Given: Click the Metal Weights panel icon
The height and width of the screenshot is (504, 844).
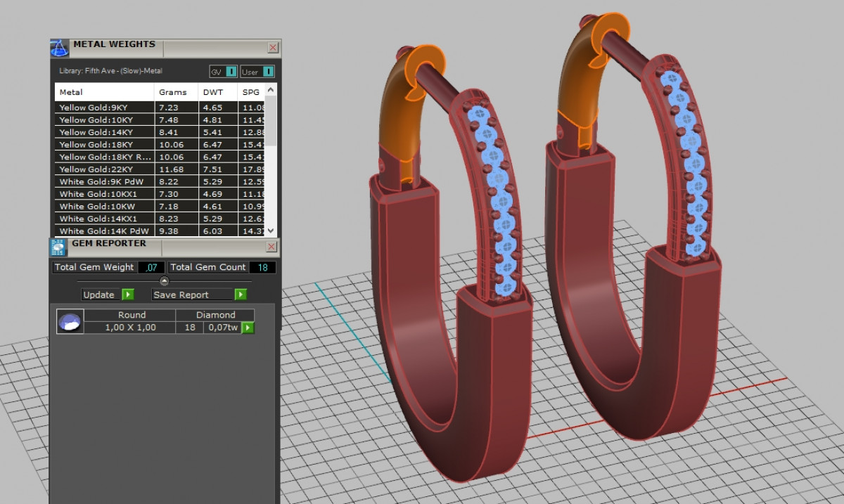Looking at the screenshot, I should 59,48.
